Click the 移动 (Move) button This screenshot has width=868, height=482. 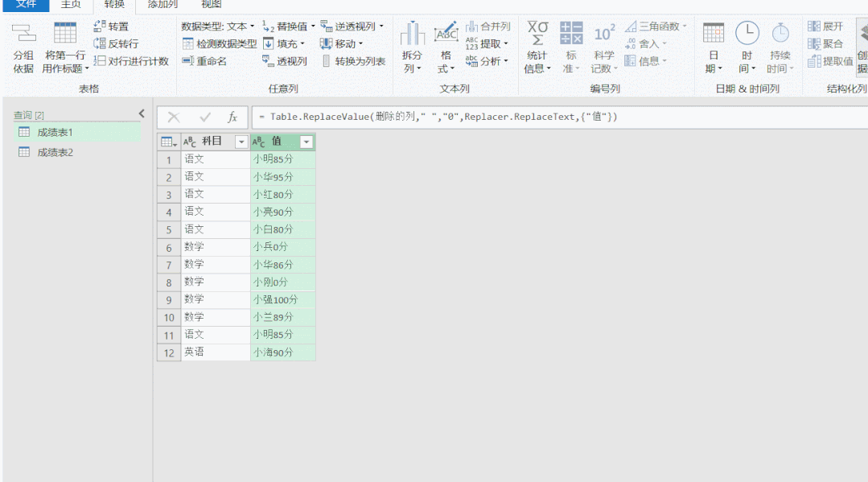coord(342,43)
